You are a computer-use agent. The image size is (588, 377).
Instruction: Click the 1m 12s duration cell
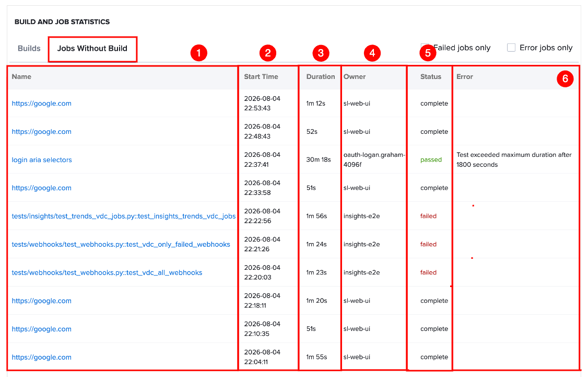316,104
